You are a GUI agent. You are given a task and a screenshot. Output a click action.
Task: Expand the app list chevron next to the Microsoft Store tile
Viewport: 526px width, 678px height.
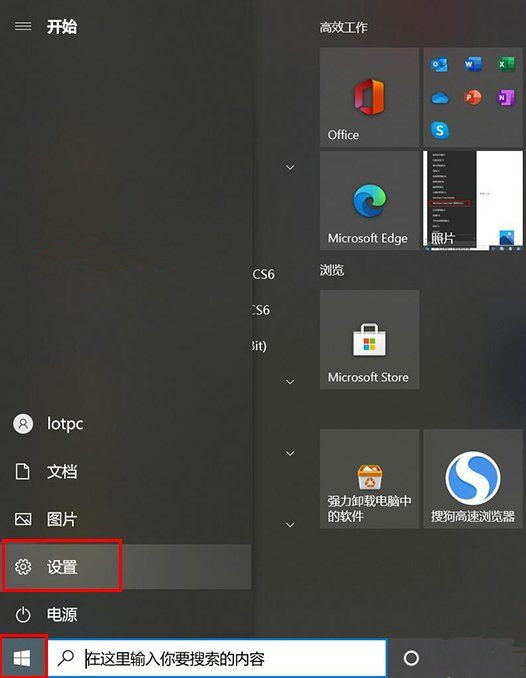pyautogui.click(x=290, y=382)
